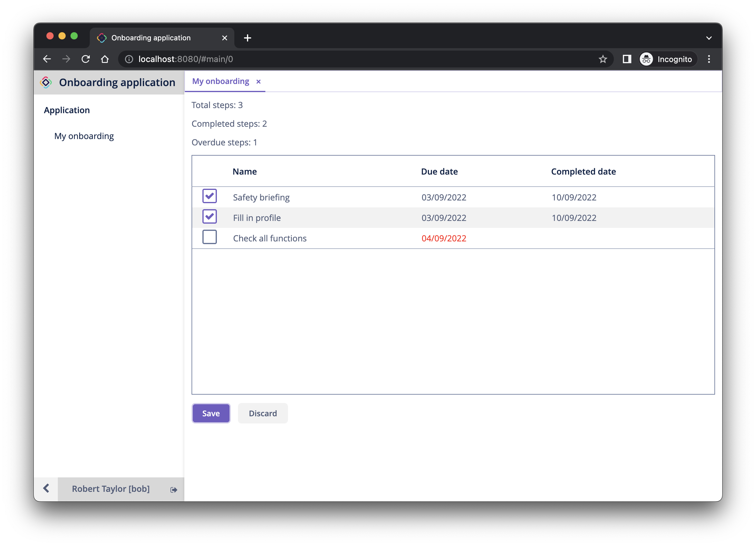Image resolution: width=756 pixels, height=546 pixels.
Task: Click the Safety briefing completed date 10/09/2022
Action: [x=574, y=197]
